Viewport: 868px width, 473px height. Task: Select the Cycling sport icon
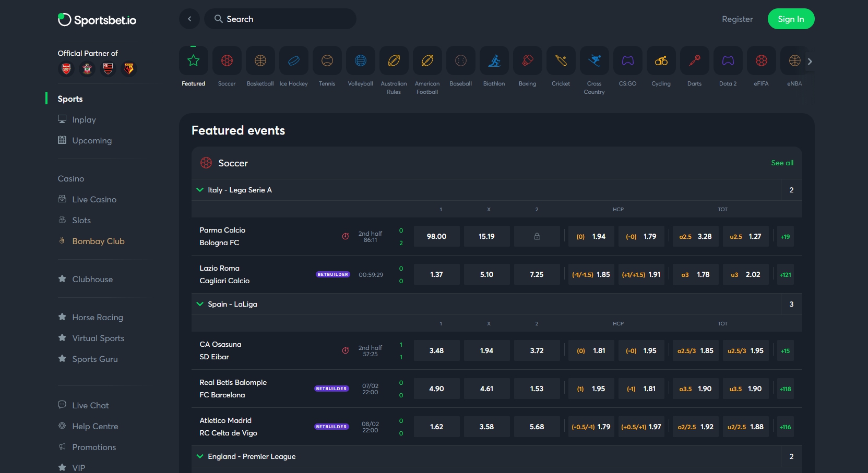(x=661, y=60)
